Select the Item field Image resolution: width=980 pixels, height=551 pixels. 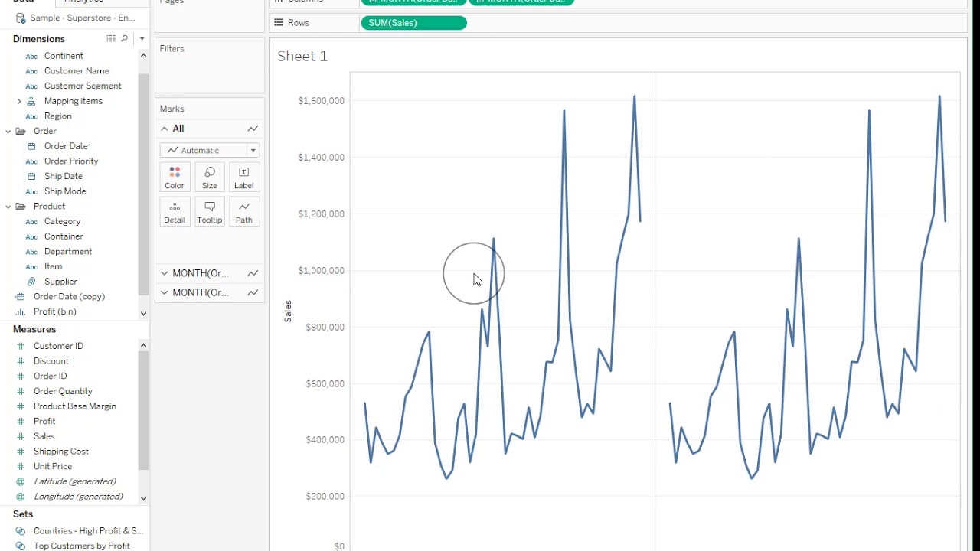(x=54, y=266)
